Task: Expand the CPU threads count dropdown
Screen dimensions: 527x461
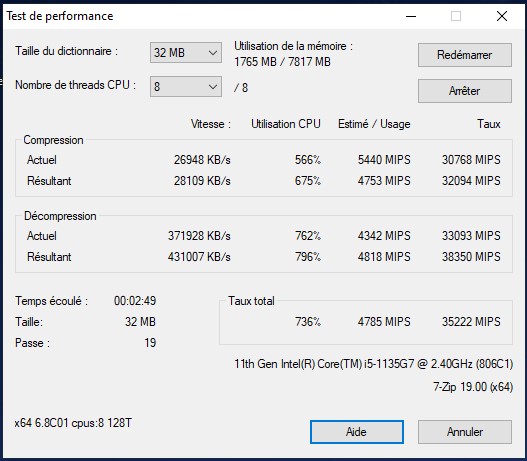Action: tap(186, 87)
